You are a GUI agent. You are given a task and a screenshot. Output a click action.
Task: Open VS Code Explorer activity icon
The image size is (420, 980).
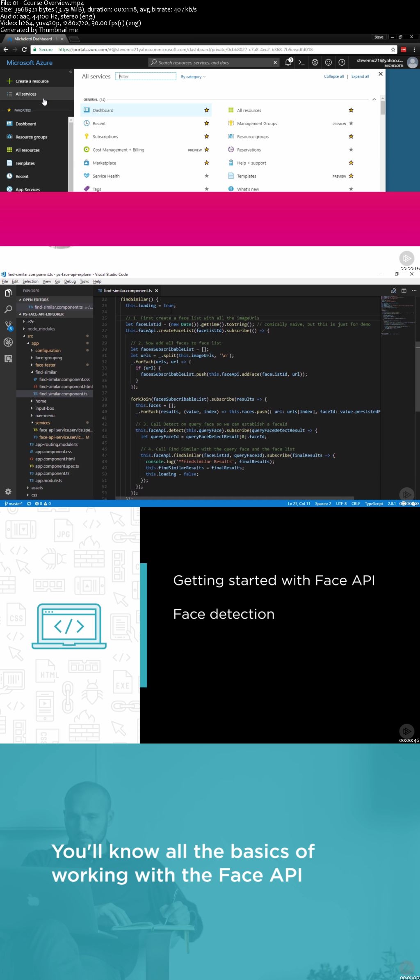coord(8,293)
